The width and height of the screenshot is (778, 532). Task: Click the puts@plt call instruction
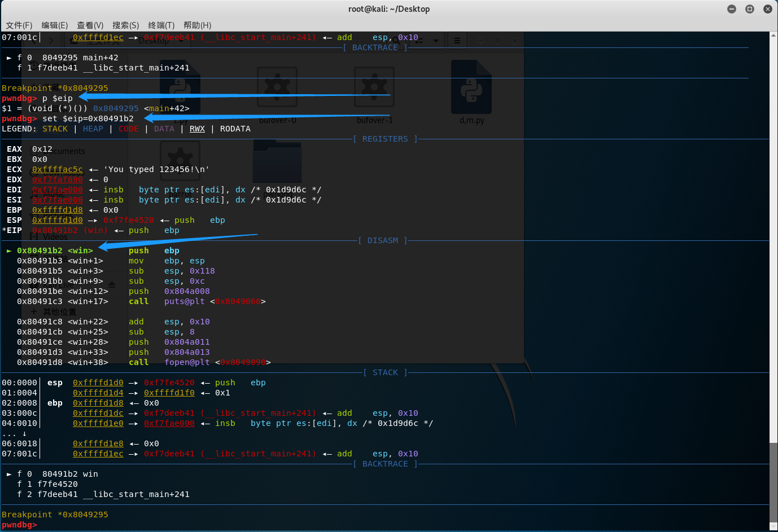click(184, 301)
